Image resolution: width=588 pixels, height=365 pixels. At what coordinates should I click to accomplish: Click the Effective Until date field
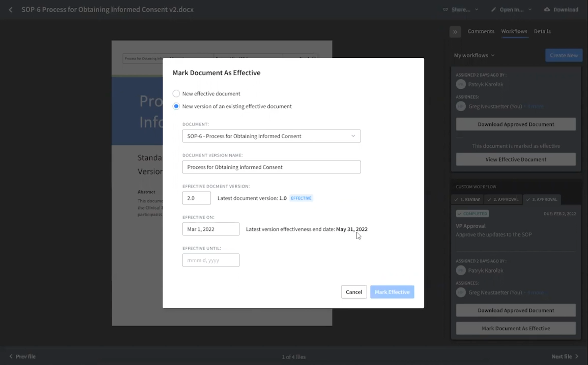[x=211, y=260]
